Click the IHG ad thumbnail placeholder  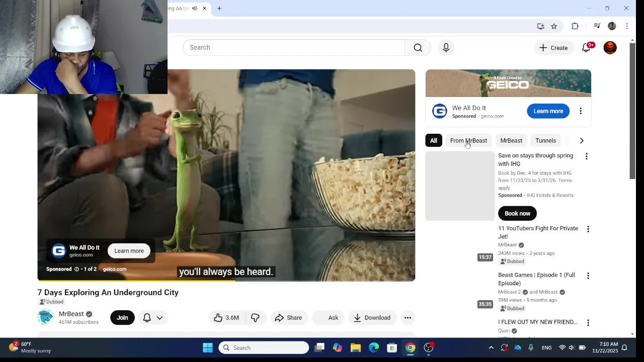click(x=460, y=186)
